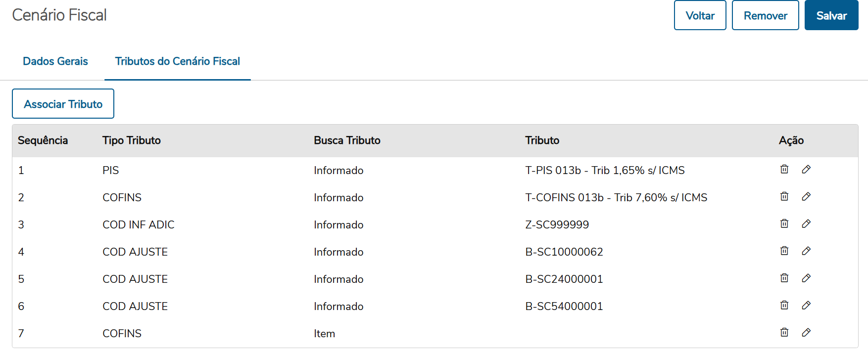Edit the COFINS row with sequence 2
Screen dimensions: 868x357
pyautogui.click(x=806, y=197)
